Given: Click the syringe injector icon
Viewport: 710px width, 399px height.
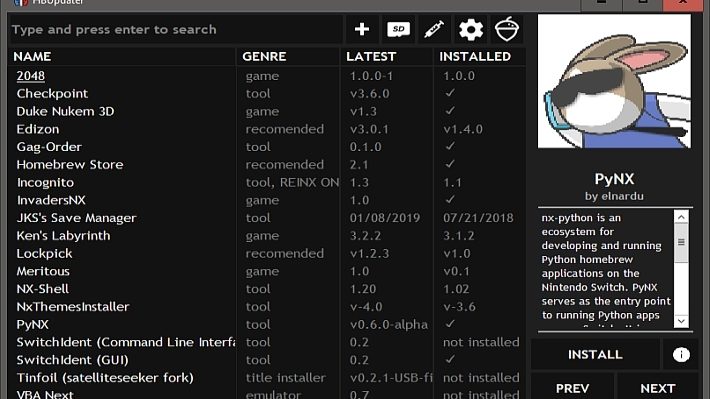Looking at the screenshot, I should pyautogui.click(x=435, y=29).
